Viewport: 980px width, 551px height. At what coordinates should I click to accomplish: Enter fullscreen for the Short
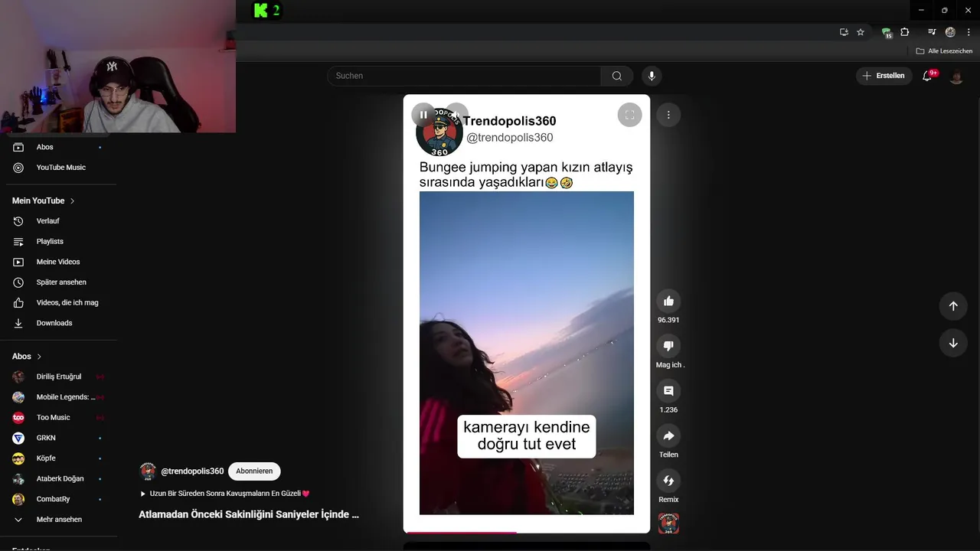pos(629,115)
